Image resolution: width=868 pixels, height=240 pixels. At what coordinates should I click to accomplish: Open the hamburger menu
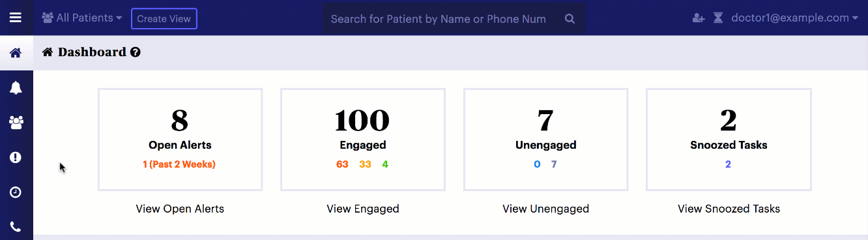pyautogui.click(x=16, y=18)
